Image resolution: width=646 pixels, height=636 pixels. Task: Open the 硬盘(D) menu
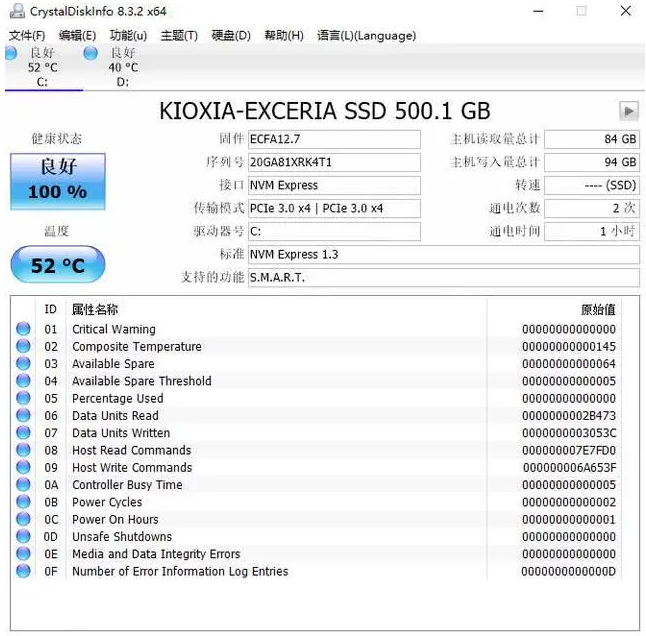(x=231, y=35)
